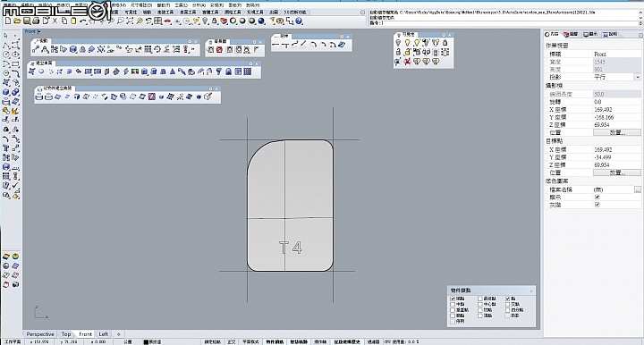Screen dimensions: 644x345
Task: Print using the printer icon
Action: point(36,21)
